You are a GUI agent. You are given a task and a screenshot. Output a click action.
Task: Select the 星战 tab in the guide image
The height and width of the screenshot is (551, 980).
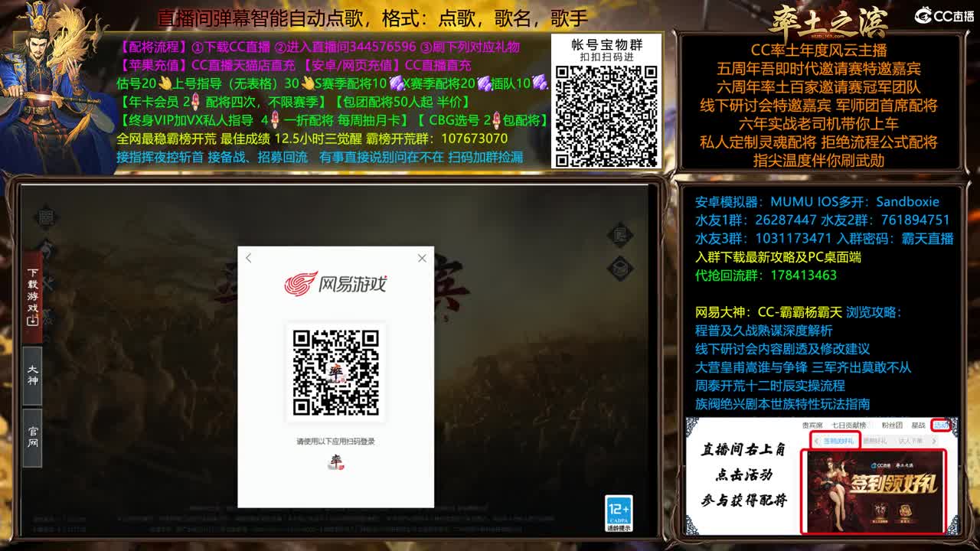[x=918, y=425]
